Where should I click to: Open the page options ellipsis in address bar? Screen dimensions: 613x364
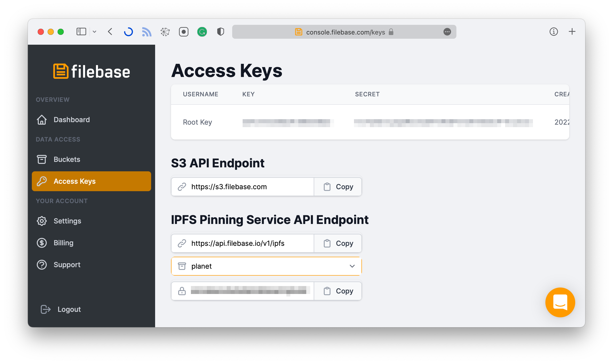tap(447, 32)
